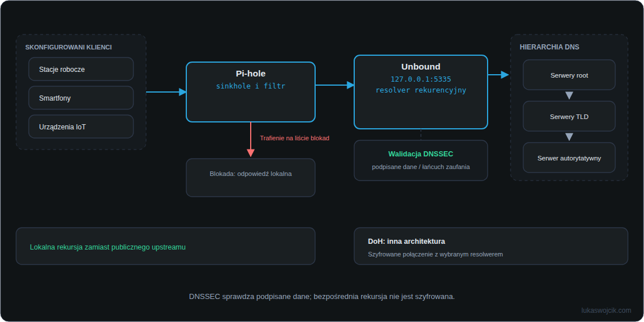This screenshot has height=322, width=644.
Task: Select the Serwer autorytatywny box
Action: click(x=569, y=158)
